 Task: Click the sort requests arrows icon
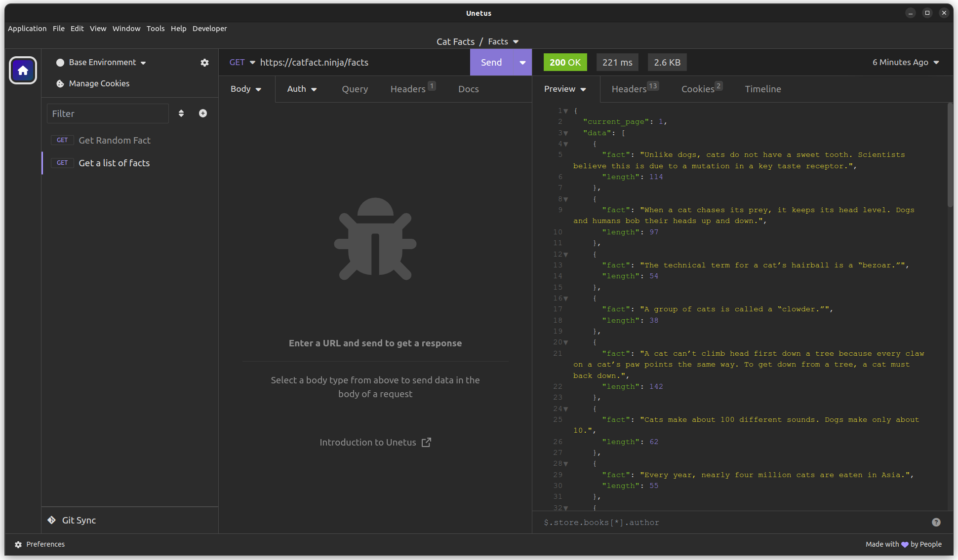[181, 113]
